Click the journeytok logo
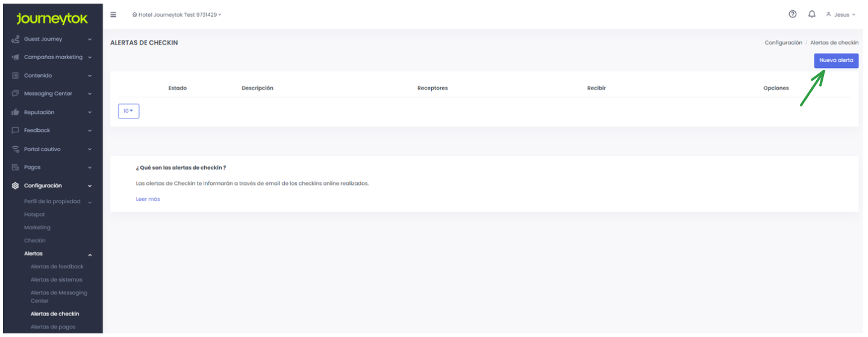Image resolution: width=868 pixels, height=337 pixels. tap(52, 19)
